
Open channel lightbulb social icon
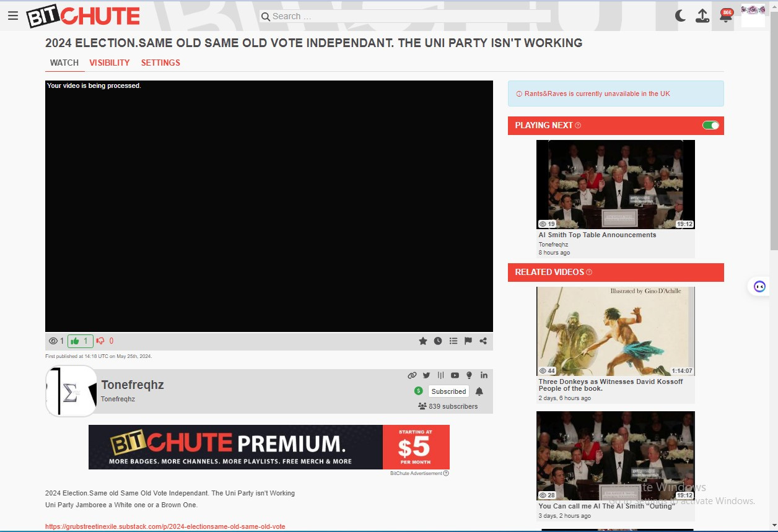470,375
